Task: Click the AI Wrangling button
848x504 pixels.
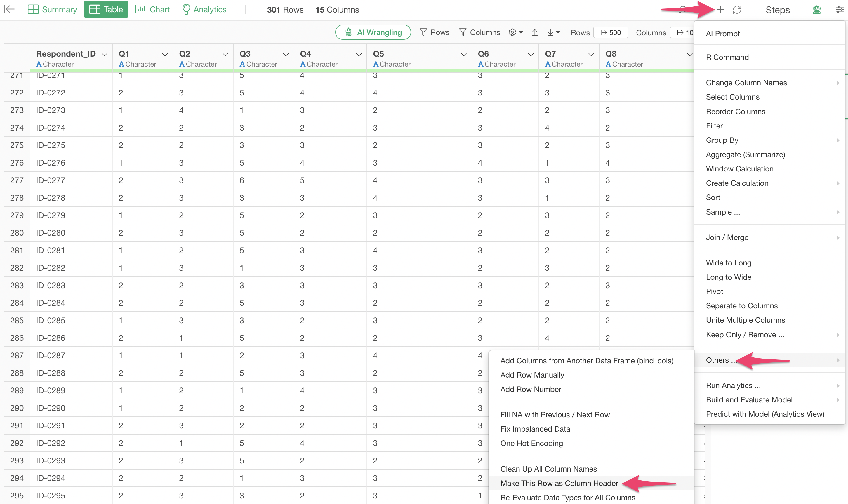Action: 373,33
